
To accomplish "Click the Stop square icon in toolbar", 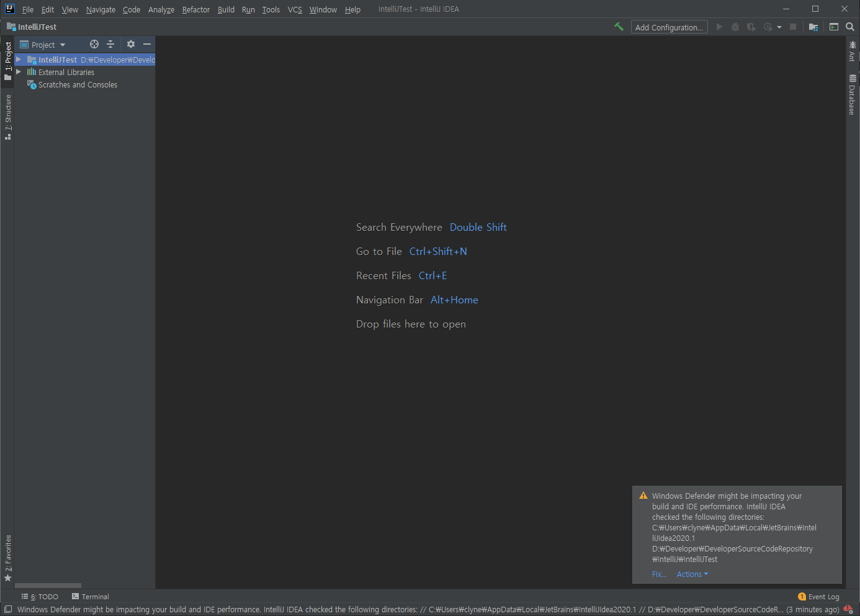I will coord(793,27).
